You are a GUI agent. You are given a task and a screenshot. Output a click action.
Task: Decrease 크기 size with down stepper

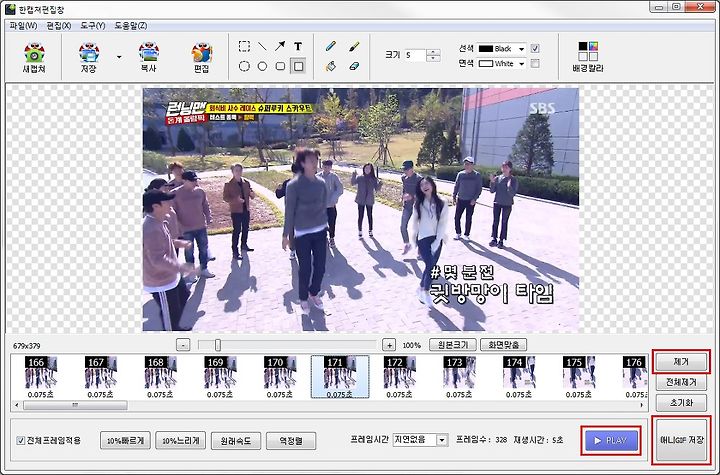click(433, 58)
